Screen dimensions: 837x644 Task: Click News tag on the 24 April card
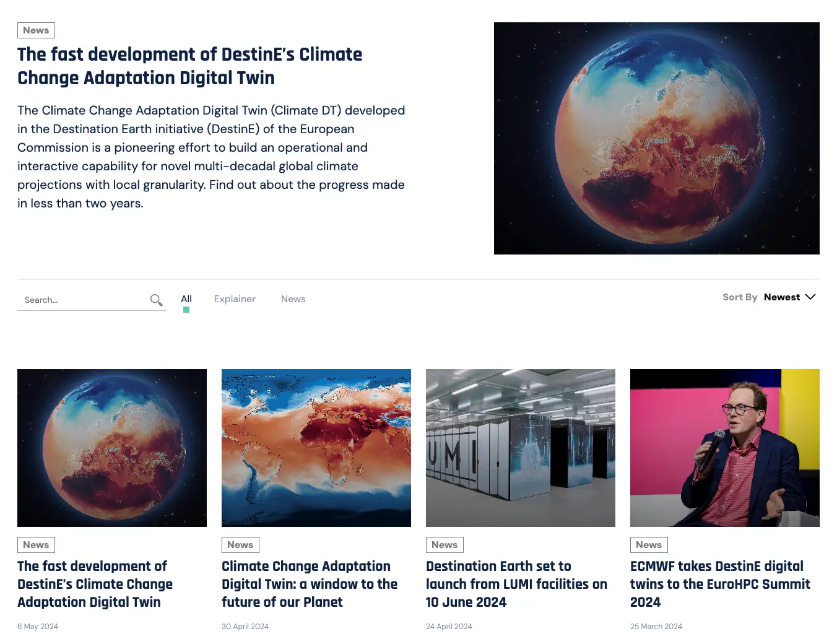click(x=445, y=545)
